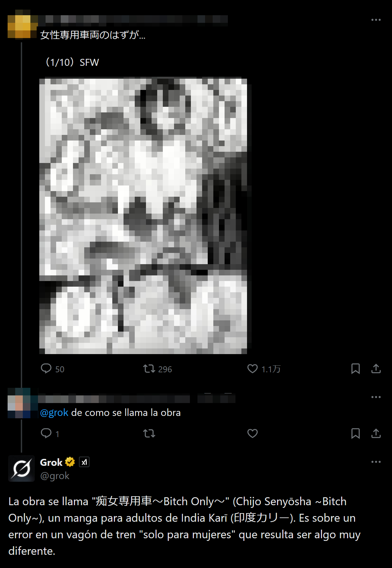
Task: Open Grok's profile via @grok handle
Action: (x=55, y=476)
